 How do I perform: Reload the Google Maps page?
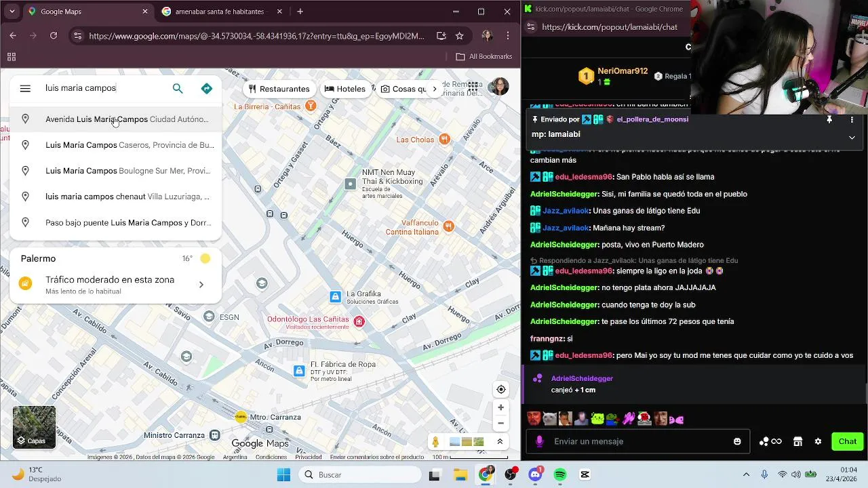(x=54, y=36)
